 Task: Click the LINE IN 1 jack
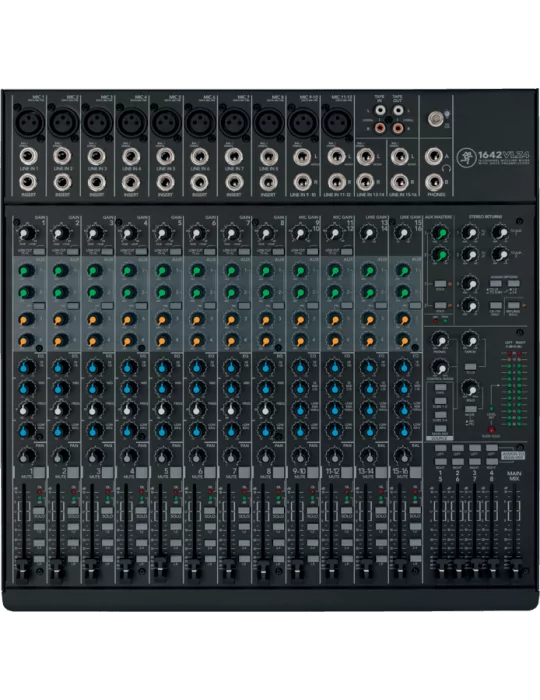[x=28, y=157]
